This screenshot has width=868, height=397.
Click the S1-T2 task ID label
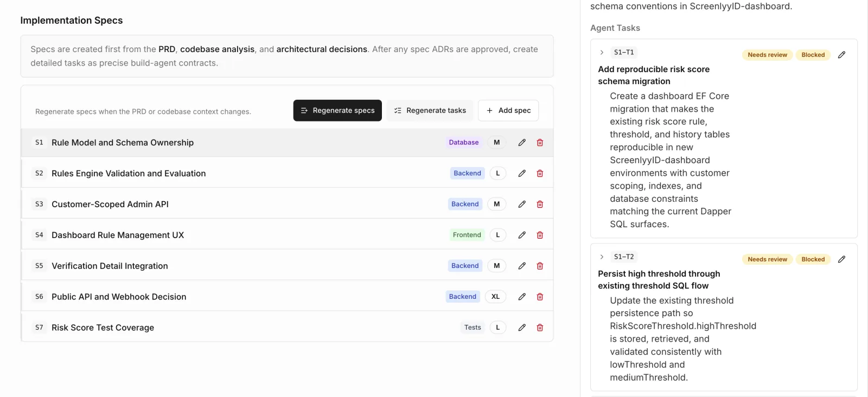tap(624, 257)
